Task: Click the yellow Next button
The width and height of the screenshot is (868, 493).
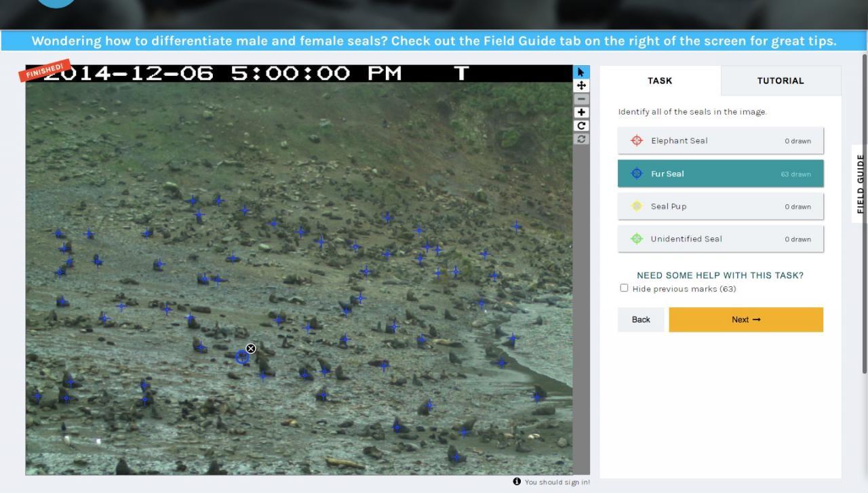Action: (x=746, y=319)
